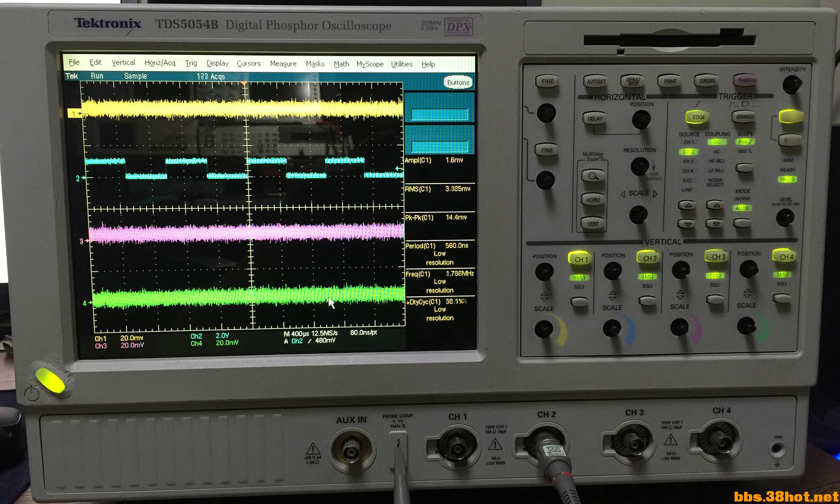This screenshot has width=840, height=504.
Task: Push the AUTOSET front-panel button
Action: (x=596, y=81)
